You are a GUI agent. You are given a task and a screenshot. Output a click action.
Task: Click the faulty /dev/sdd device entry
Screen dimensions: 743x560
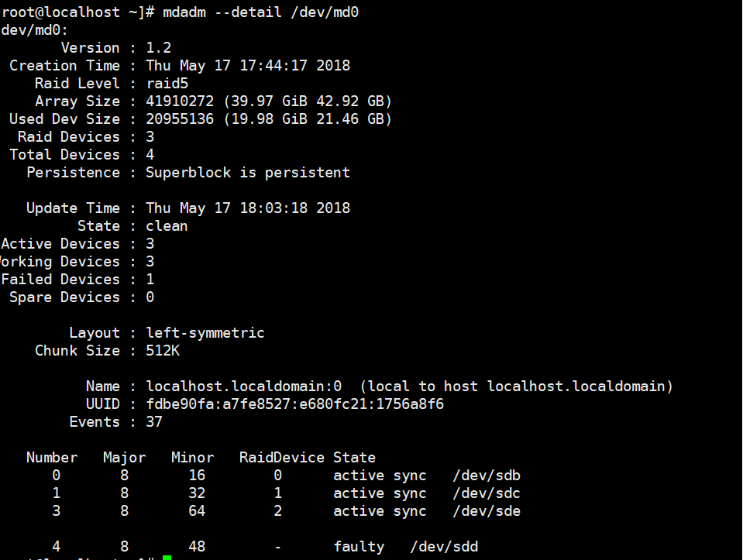click(x=444, y=546)
